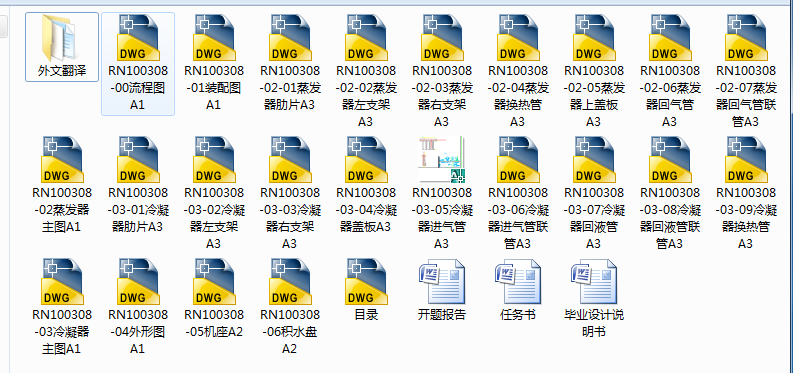This screenshot has width=793, height=373.
Task: Click the file name RN100308-02-05蒸发器上盖板A3
Action: [x=593, y=97]
